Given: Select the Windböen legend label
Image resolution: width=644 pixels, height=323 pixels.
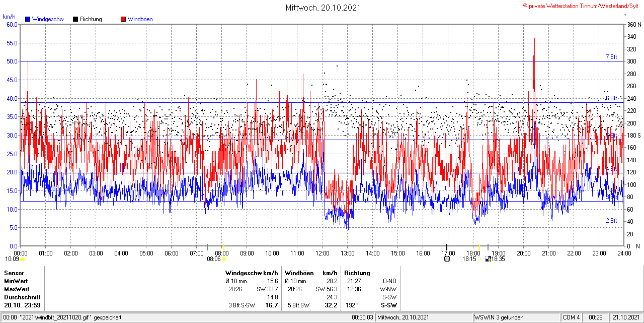Looking at the screenshot, I should click(140, 19).
